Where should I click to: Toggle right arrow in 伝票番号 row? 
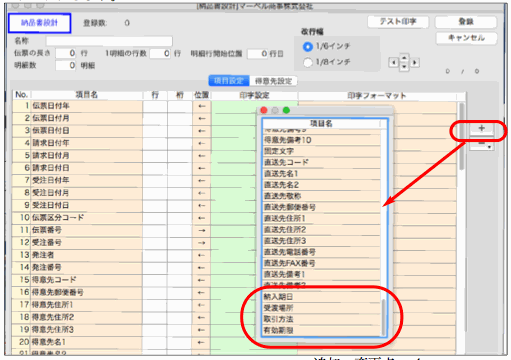point(202,230)
